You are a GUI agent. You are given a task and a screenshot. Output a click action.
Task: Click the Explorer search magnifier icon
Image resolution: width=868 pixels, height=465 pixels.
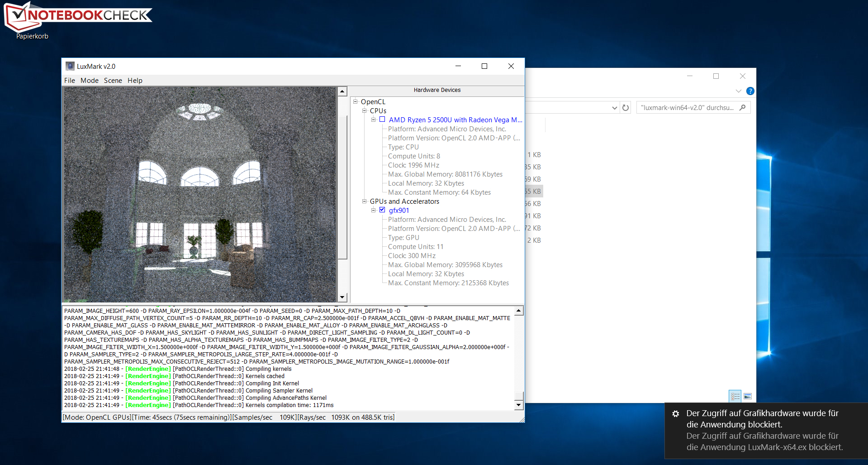(x=743, y=108)
